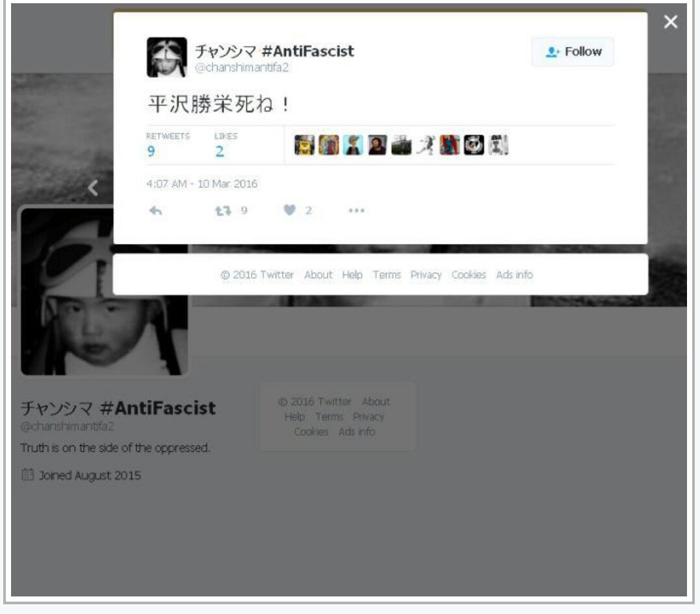700x614 pixels.
Task: Open the Privacy footer link
Action: 426,275
